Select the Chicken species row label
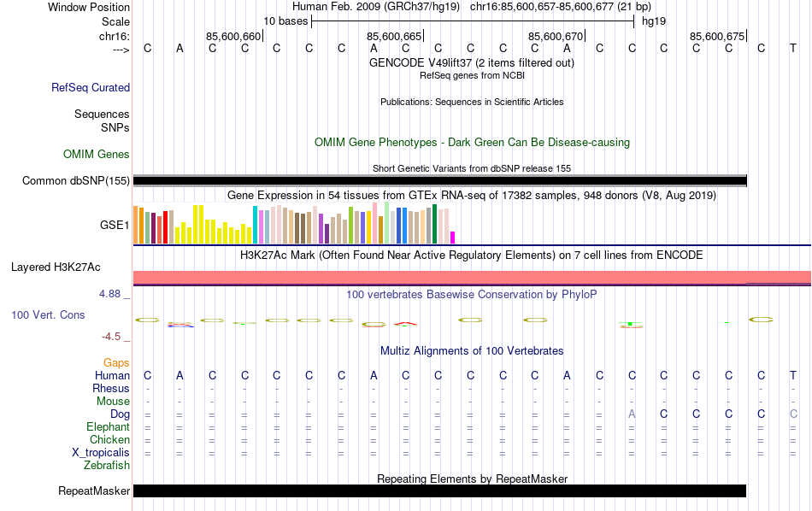This screenshot has height=511, width=812. [109, 439]
